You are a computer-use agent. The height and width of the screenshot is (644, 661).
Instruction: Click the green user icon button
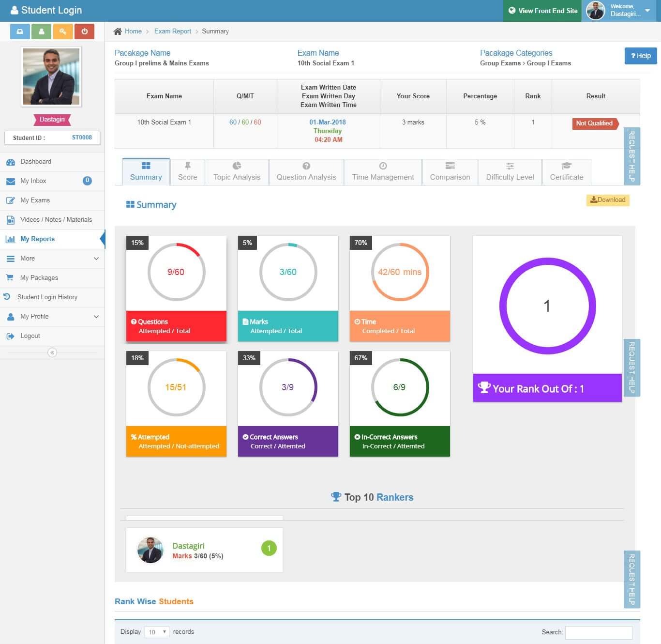coord(42,31)
